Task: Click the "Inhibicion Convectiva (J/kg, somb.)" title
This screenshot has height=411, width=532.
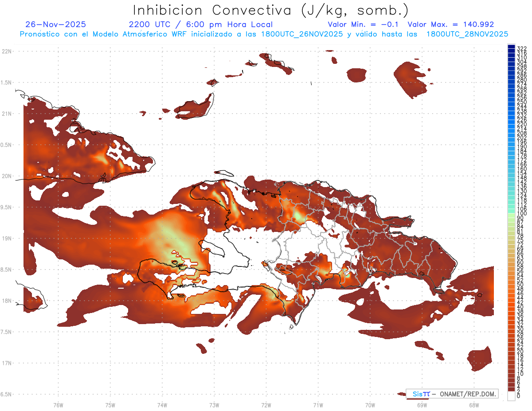Action: coord(271,11)
